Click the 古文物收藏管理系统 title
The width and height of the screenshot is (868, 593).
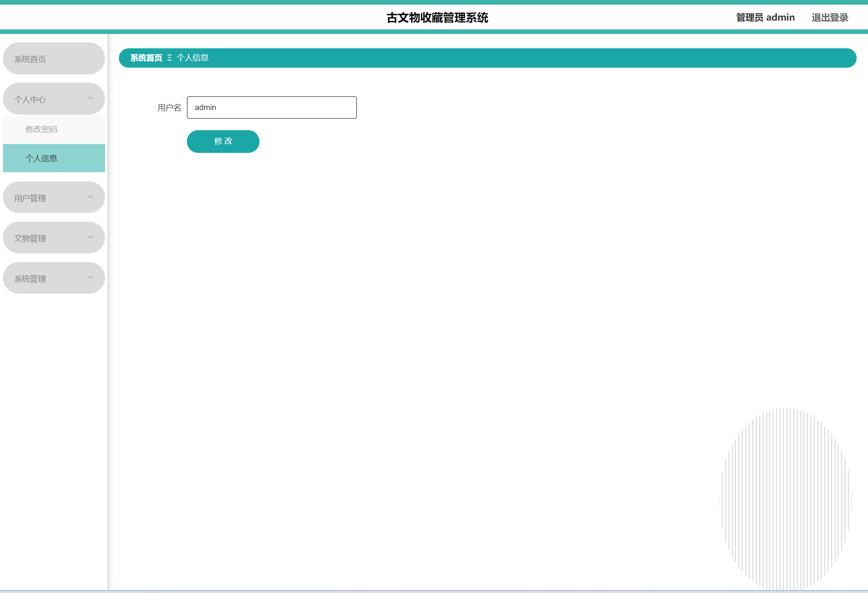[437, 18]
